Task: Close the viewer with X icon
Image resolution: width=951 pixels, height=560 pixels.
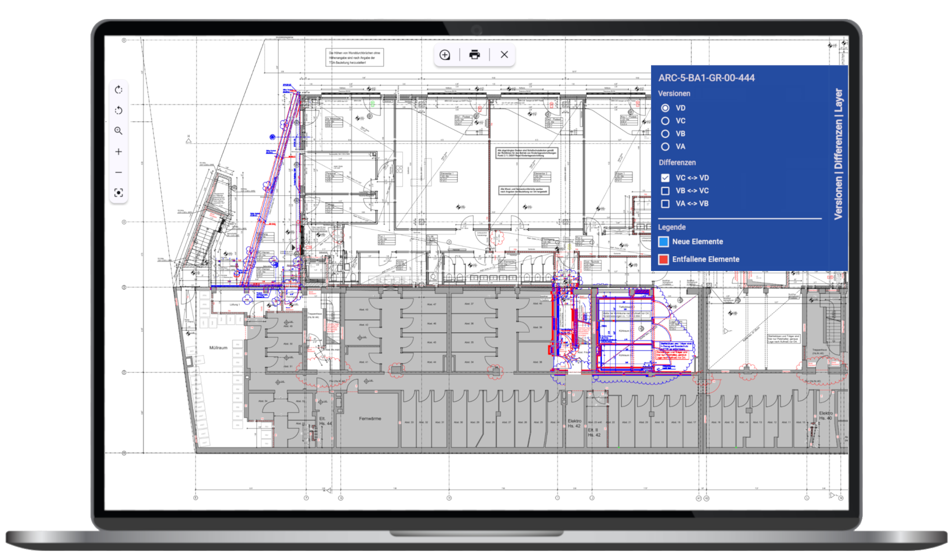Action: pyautogui.click(x=504, y=55)
